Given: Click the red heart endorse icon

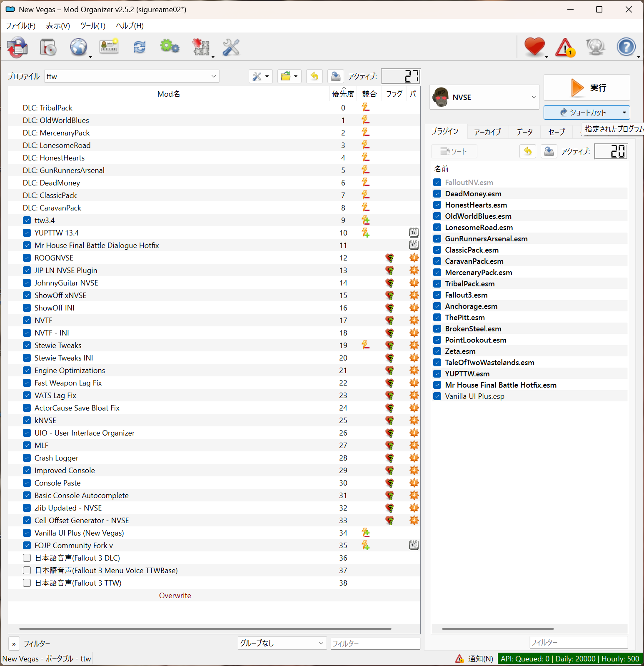Looking at the screenshot, I should point(534,47).
